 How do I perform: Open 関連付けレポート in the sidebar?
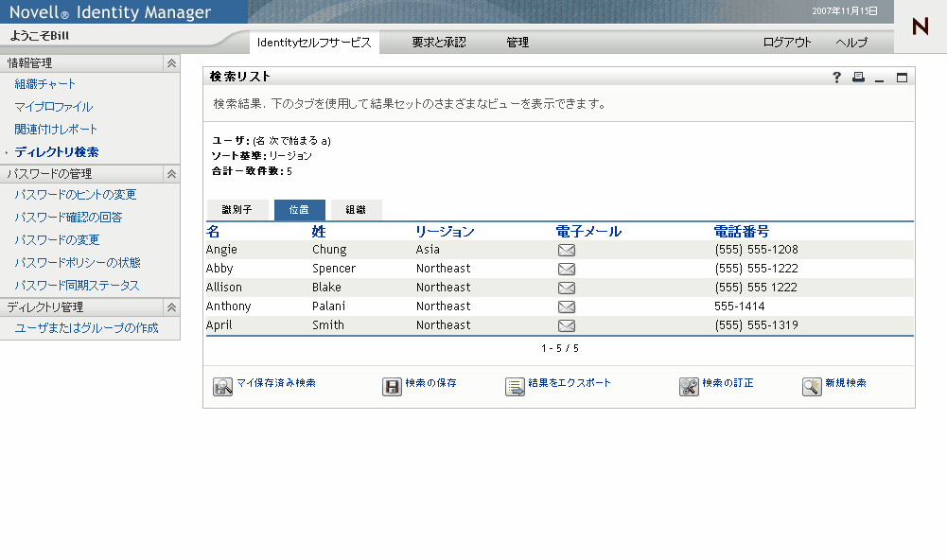56,130
